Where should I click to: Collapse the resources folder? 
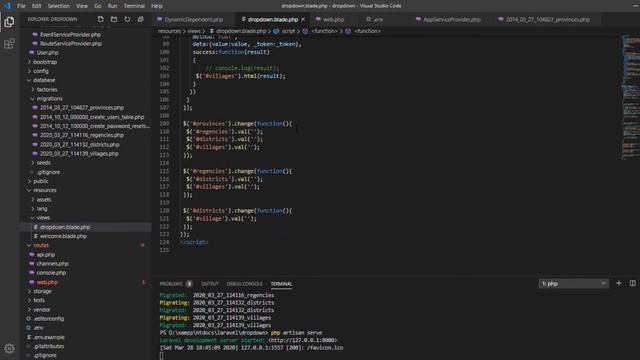click(x=45, y=190)
